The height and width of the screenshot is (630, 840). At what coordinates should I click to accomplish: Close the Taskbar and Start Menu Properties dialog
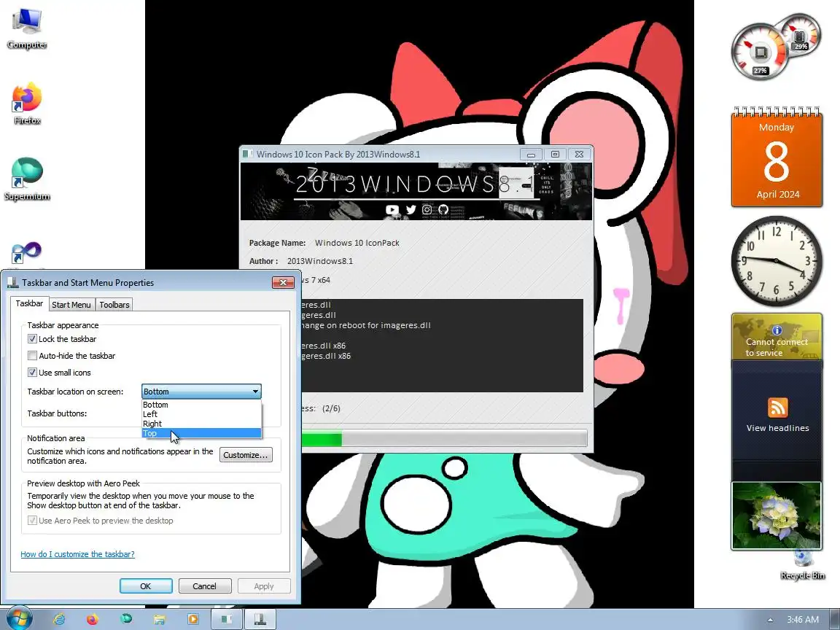(283, 282)
